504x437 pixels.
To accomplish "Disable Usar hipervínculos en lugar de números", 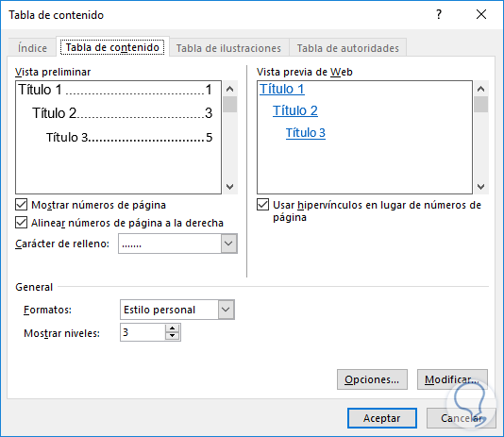I will (x=262, y=205).
